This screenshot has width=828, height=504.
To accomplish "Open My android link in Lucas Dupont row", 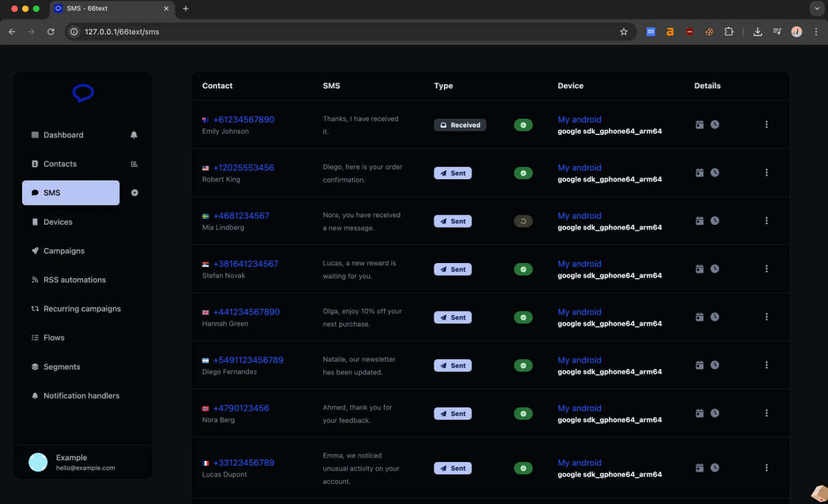I will [x=580, y=463].
